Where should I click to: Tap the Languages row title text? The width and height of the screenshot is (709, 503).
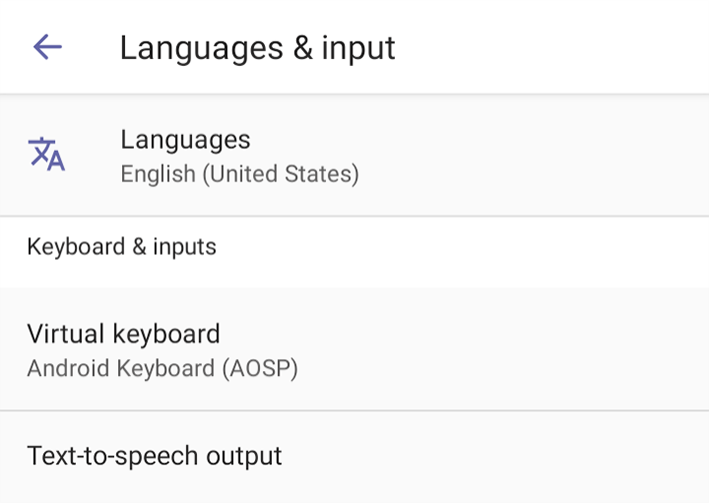(185, 139)
